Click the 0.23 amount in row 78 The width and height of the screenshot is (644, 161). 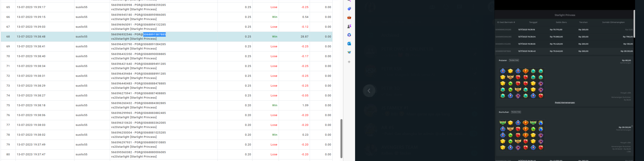coord(305,135)
